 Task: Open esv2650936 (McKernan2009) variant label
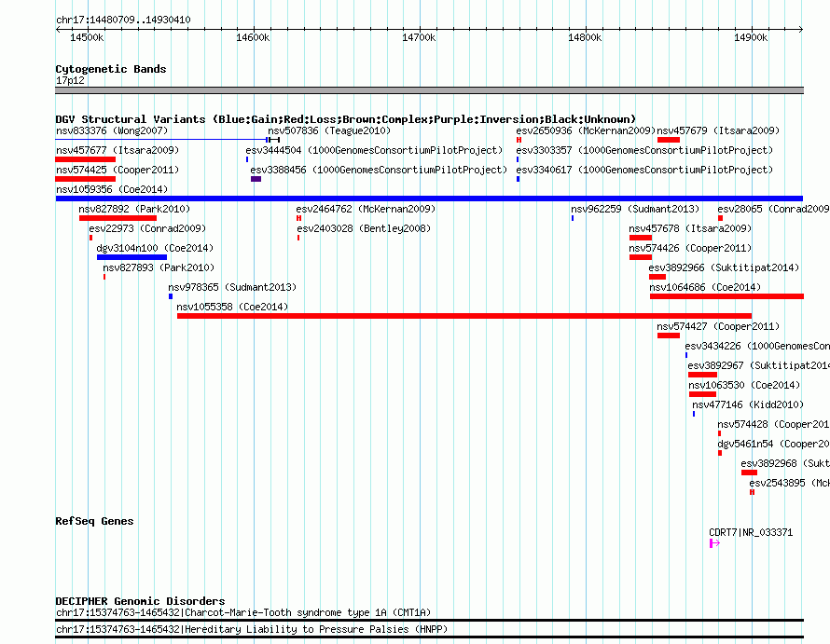click(x=586, y=130)
